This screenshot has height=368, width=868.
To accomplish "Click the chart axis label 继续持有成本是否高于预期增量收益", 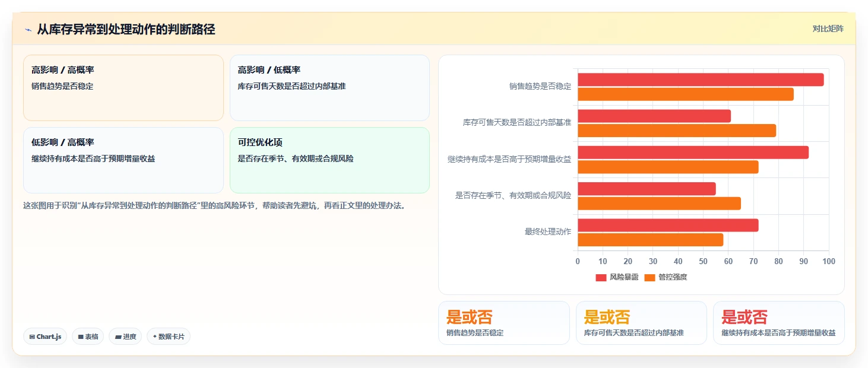I will pos(509,159).
